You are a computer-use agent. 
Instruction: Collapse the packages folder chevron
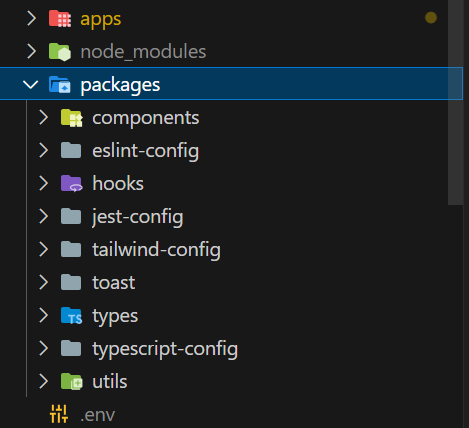31,84
